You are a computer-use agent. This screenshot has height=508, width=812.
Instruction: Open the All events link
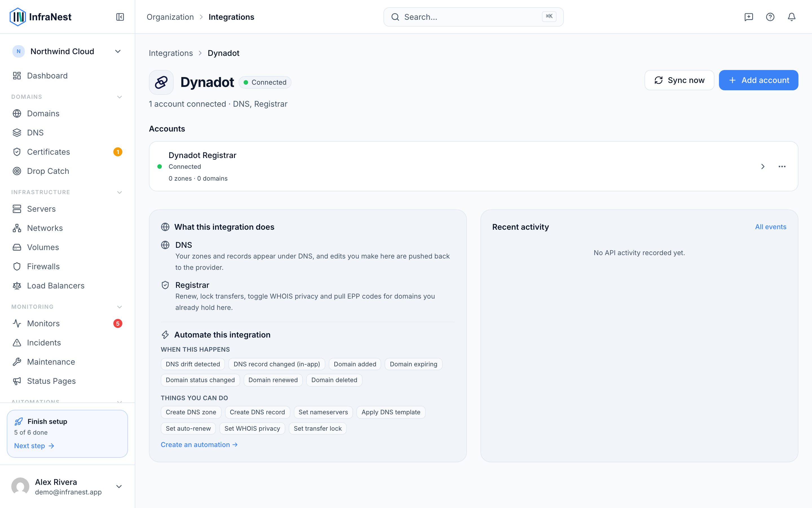click(770, 227)
